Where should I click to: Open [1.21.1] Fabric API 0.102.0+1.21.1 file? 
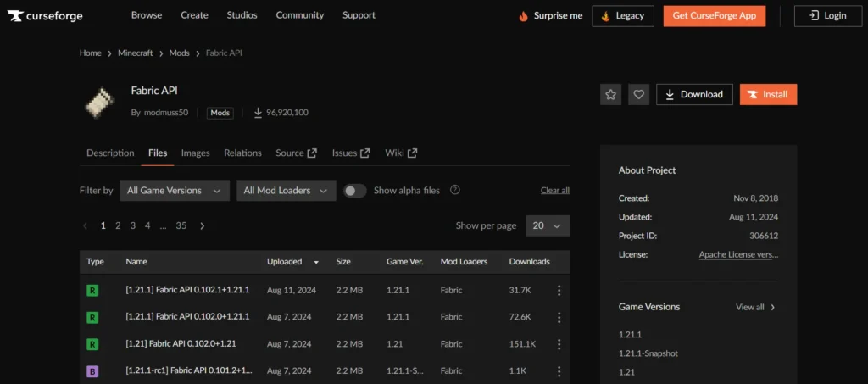point(187,316)
